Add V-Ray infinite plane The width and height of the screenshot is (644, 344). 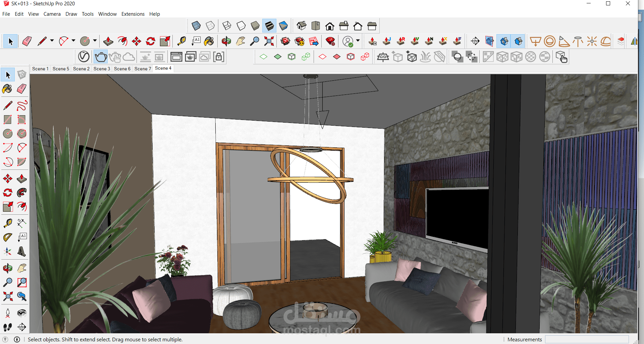coord(383,57)
